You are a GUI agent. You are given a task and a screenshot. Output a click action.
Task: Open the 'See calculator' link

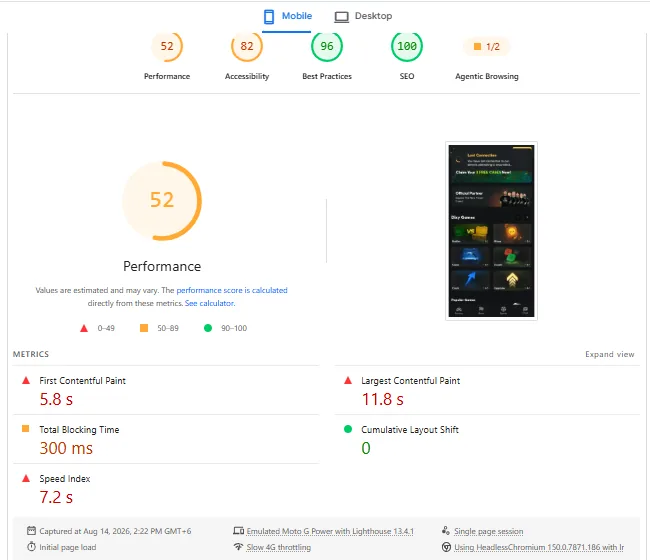[209, 303]
